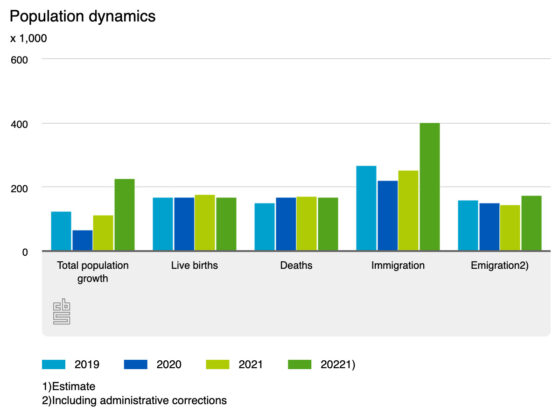This screenshot has width=560, height=420.
Task: Hide the 2021 series via legend swatch
Action: [x=218, y=364]
